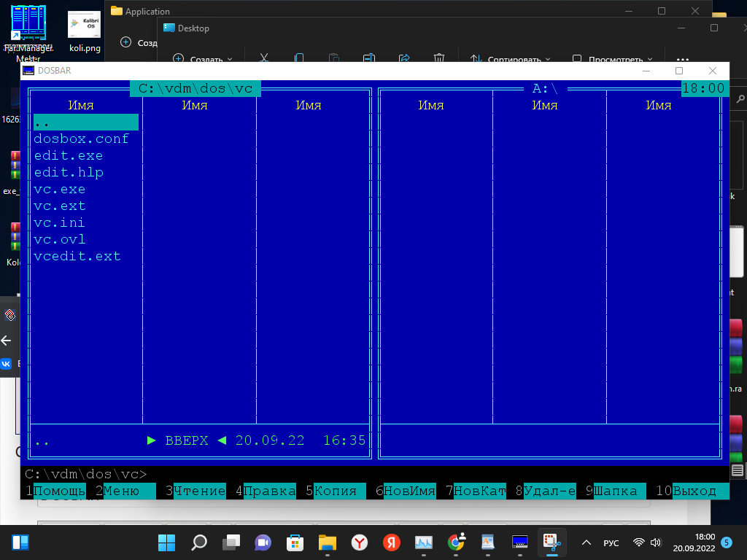Click the 7 НовКат function key

pos(476,491)
